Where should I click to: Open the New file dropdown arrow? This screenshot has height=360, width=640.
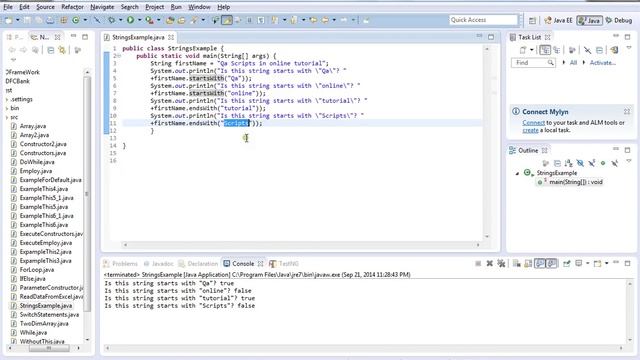(18, 20)
